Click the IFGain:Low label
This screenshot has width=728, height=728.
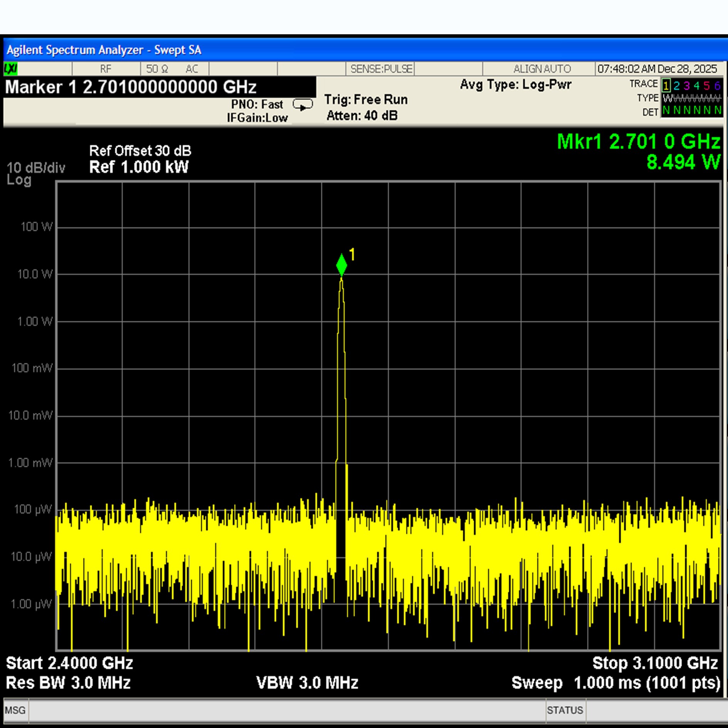[257, 118]
